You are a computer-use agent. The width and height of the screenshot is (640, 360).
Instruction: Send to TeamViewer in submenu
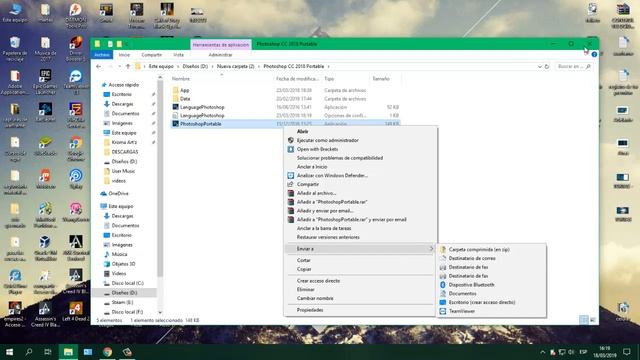pyautogui.click(x=462, y=311)
